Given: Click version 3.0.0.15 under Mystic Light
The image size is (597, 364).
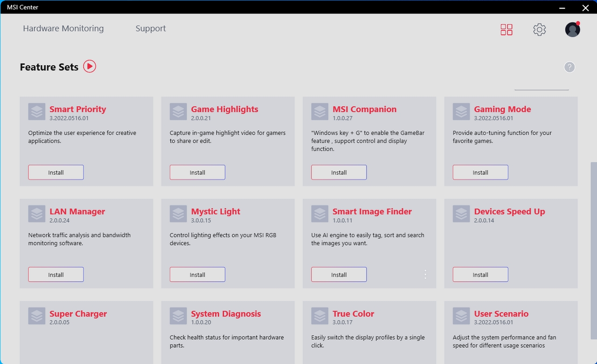Looking at the screenshot, I should point(201,220).
